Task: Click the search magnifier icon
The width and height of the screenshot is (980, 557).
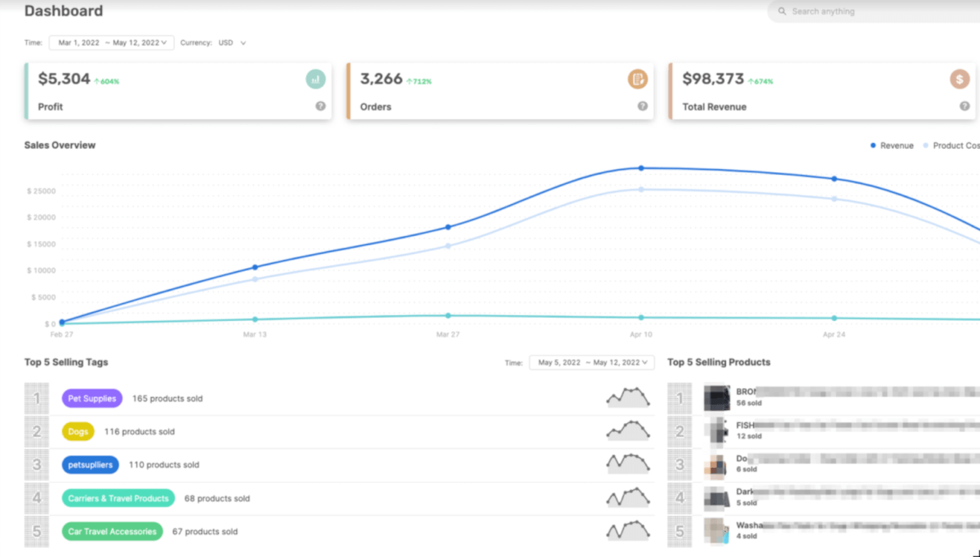Action: click(x=782, y=11)
